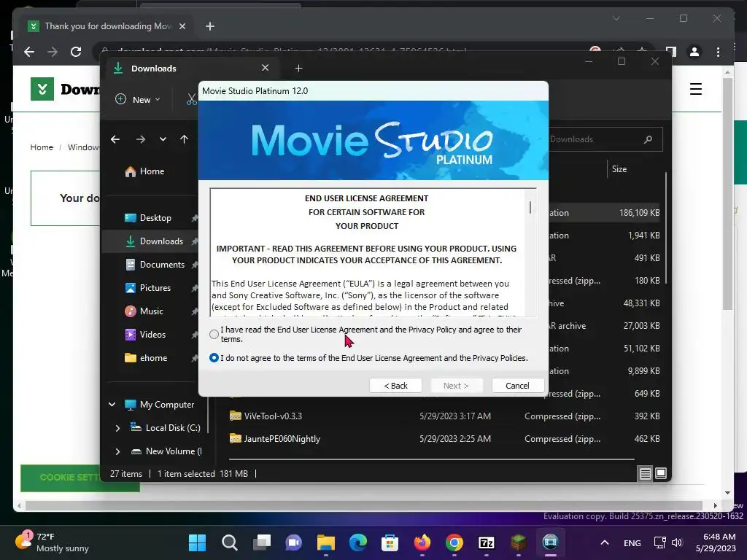
Task: Click Chrome back arrow
Action: pos(29,52)
